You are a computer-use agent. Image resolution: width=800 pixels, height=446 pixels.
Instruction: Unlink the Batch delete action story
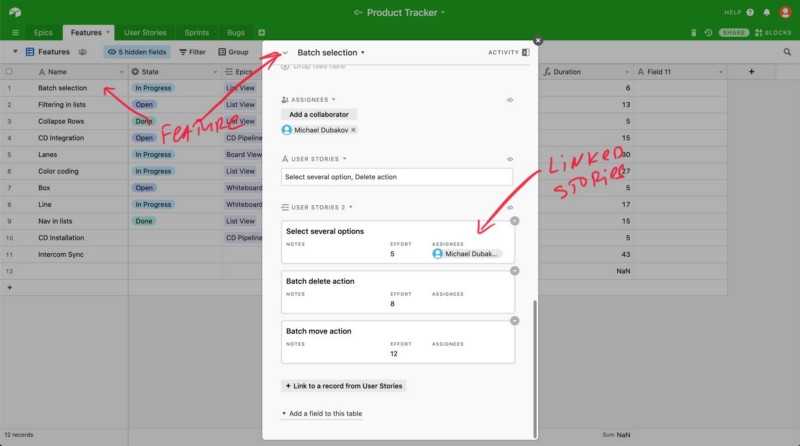point(514,271)
